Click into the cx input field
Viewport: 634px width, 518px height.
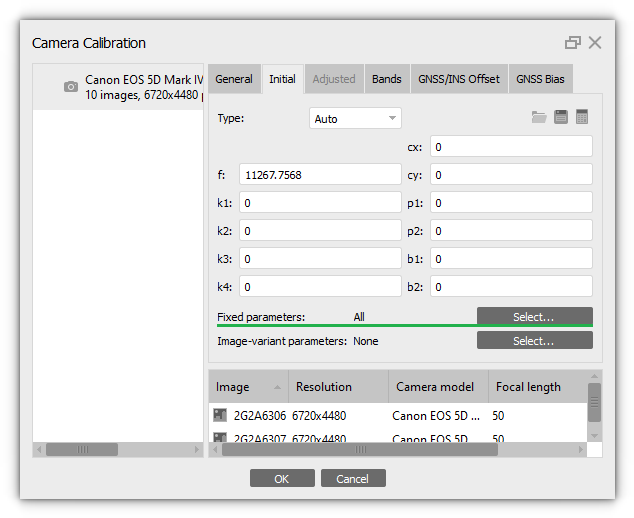click(511, 146)
